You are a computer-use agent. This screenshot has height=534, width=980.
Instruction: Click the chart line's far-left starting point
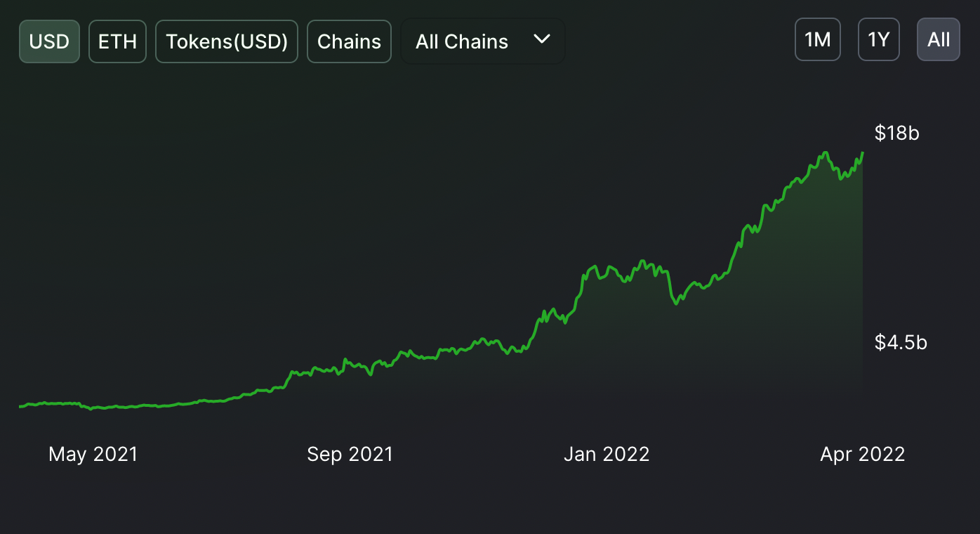(20, 406)
